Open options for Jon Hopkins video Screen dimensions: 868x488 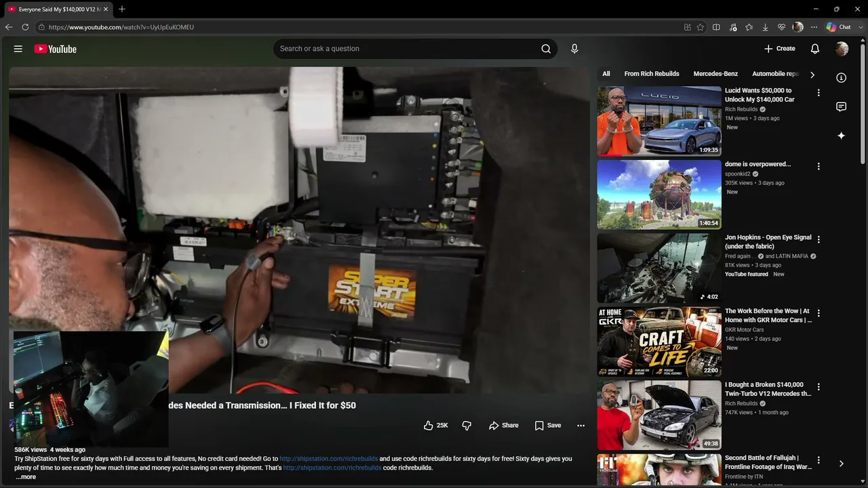tap(818, 240)
